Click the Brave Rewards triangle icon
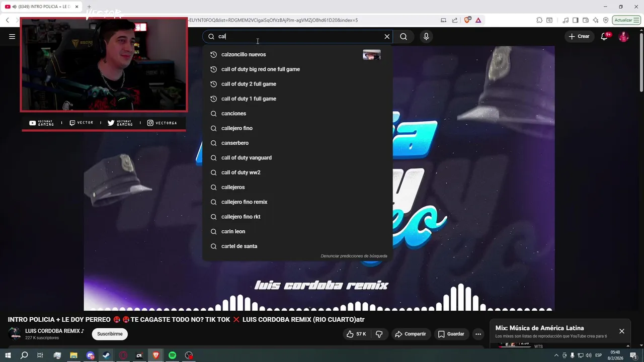Viewport: 644px width, 362px height. (x=478, y=20)
